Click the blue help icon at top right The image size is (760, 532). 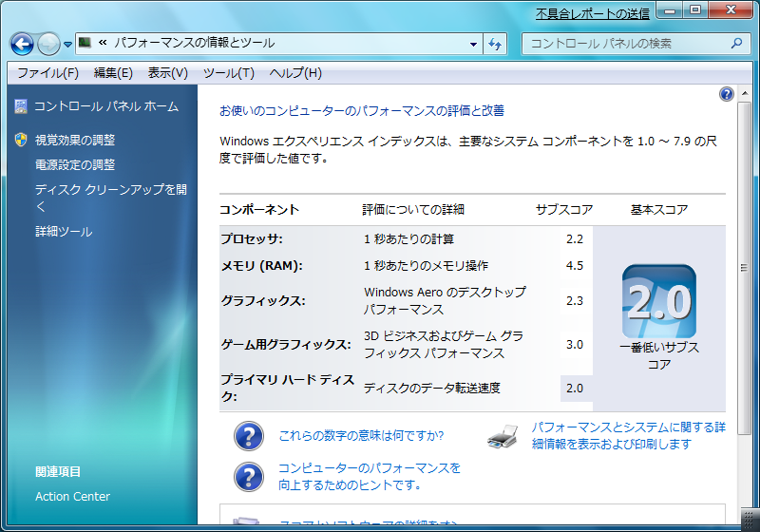pos(727,94)
